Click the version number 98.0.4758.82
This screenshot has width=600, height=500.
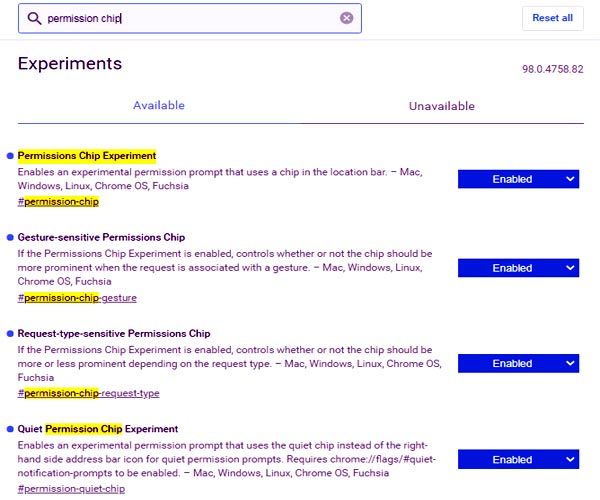coord(553,69)
